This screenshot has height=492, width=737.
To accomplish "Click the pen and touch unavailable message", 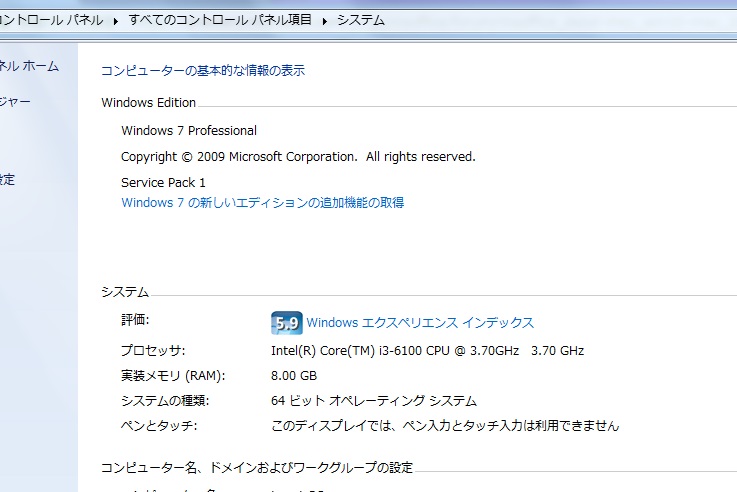I will (445, 426).
